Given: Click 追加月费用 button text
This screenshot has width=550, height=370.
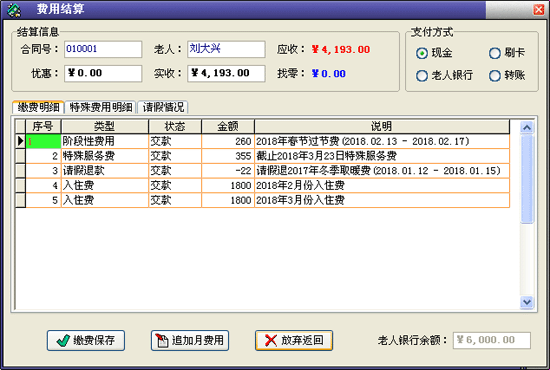Looking at the screenshot, I should (197, 340).
